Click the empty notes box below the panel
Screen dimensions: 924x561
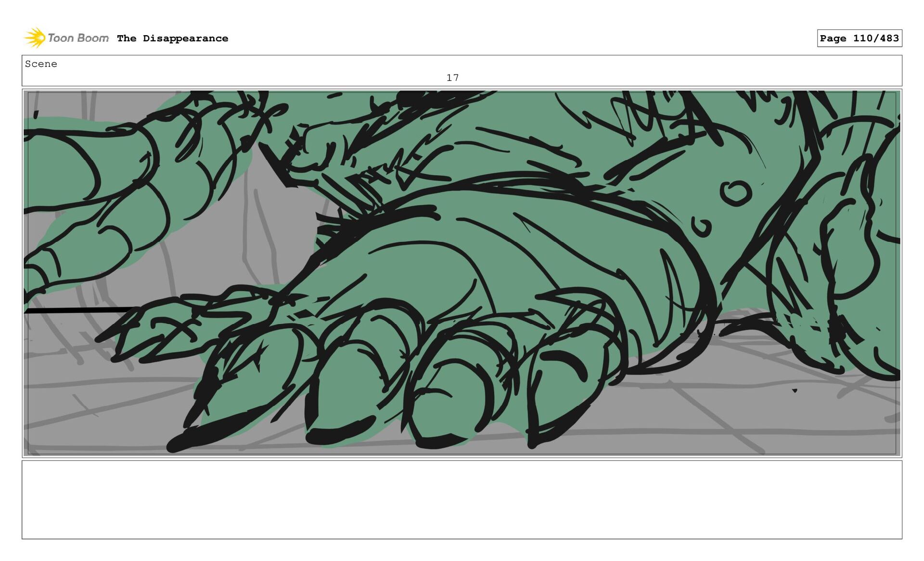point(462,499)
